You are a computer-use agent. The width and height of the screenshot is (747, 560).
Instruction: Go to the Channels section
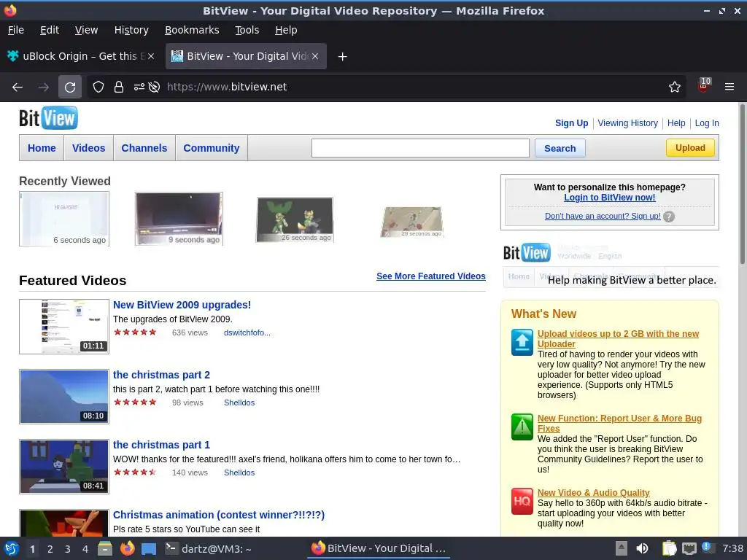[x=144, y=148]
